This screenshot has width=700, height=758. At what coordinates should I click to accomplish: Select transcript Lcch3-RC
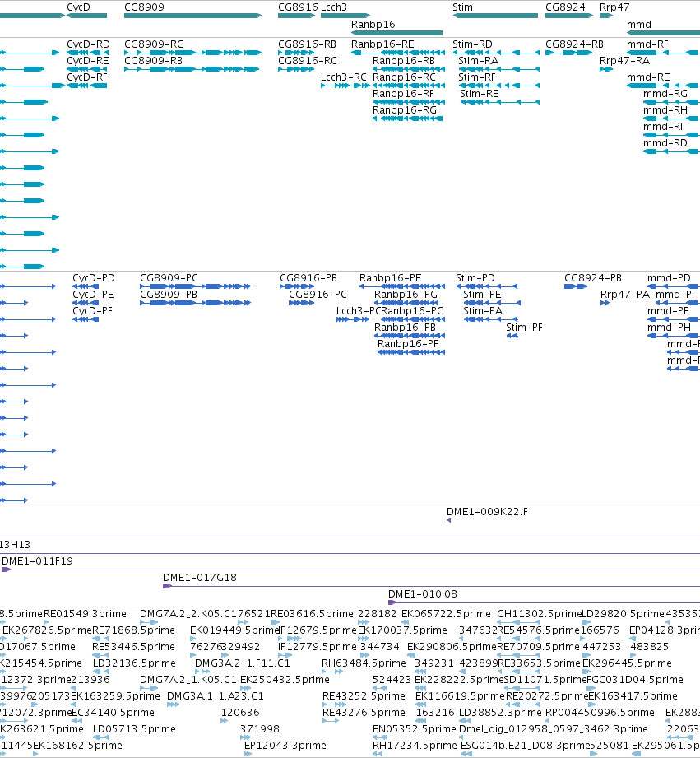[345, 86]
